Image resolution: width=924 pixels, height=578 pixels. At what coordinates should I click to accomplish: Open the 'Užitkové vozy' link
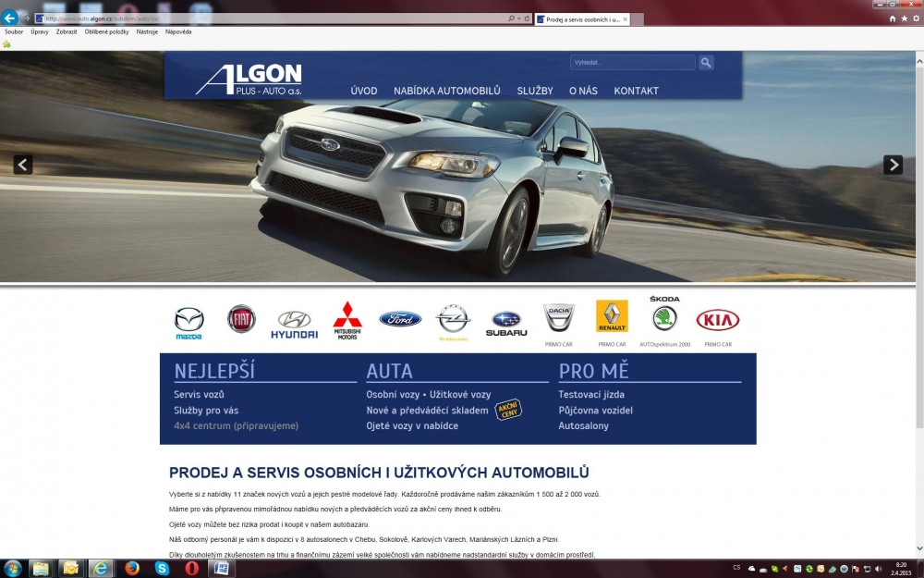click(460, 395)
